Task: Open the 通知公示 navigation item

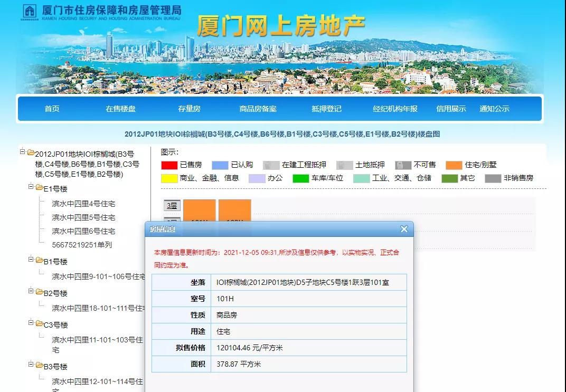Action: (x=494, y=109)
